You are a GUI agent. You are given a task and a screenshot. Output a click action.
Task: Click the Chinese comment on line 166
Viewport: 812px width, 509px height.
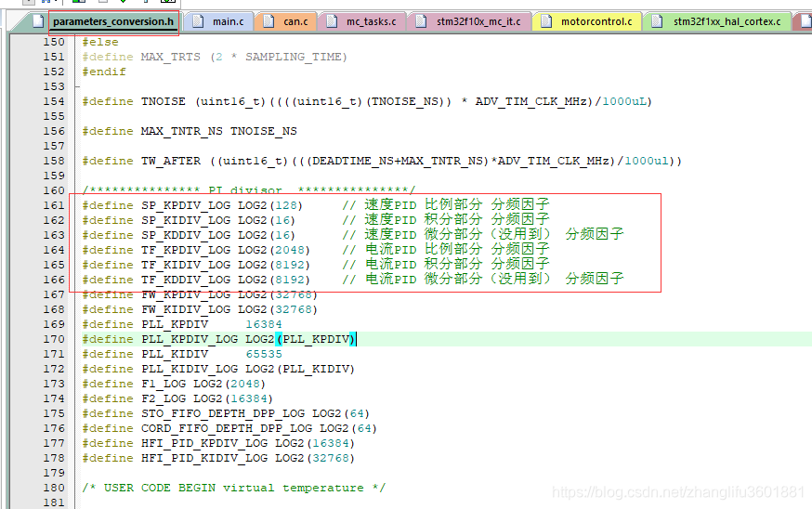point(482,279)
